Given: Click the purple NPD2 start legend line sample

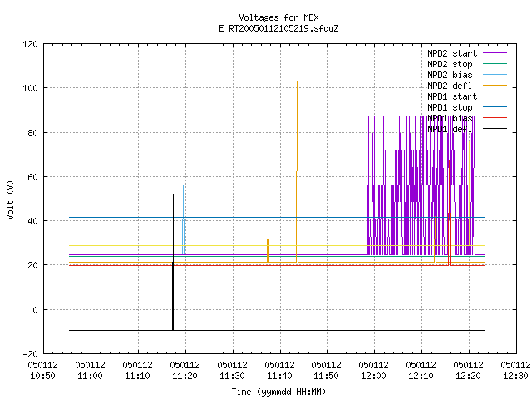Looking at the screenshot, I should [495, 53].
